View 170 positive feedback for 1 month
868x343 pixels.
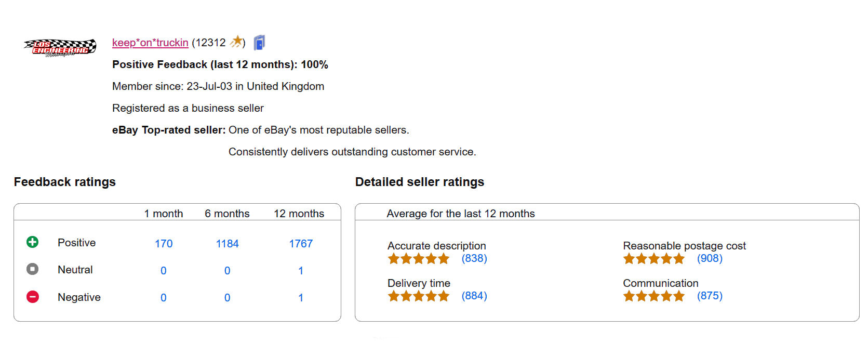tap(164, 244)
